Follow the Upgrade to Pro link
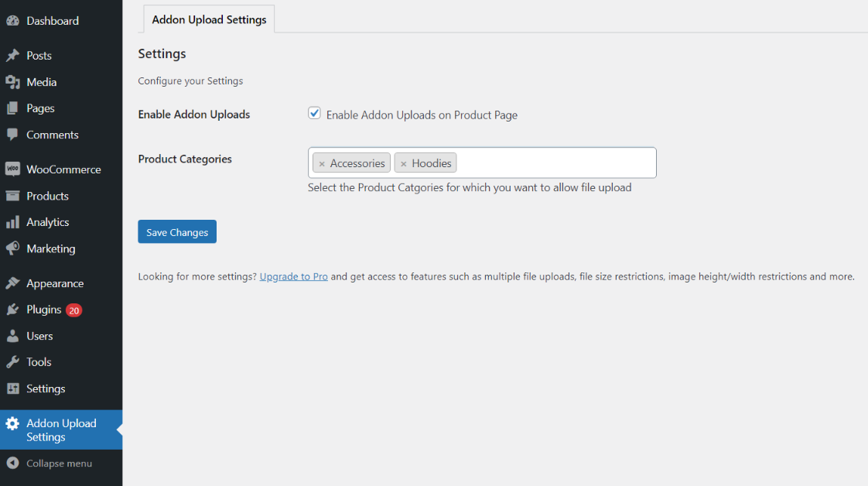868x486 pixels. tap(293, 276)
